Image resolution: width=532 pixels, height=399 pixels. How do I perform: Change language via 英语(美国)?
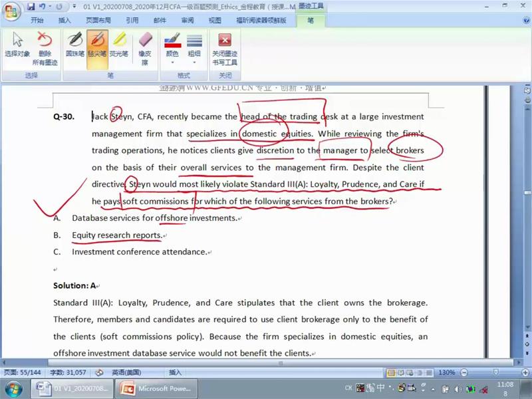pyautogui.click(x=126, y=372)
